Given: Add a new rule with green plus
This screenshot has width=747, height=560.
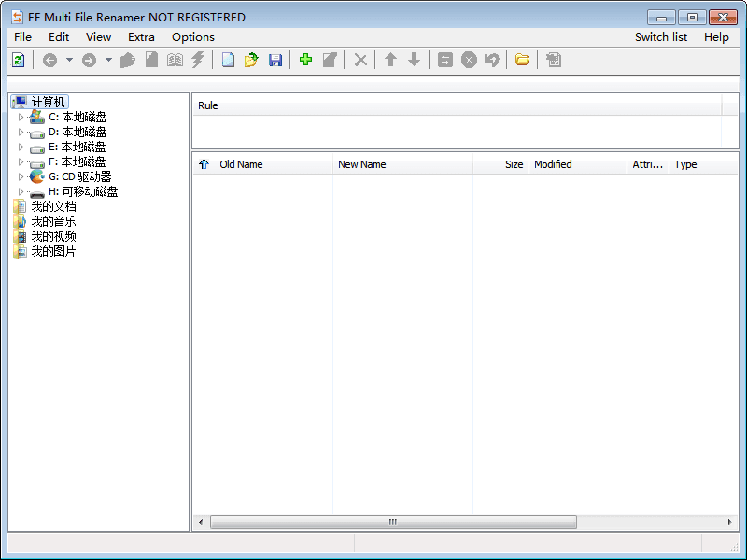Looking at the screenshot, I should tap(306, 60).
